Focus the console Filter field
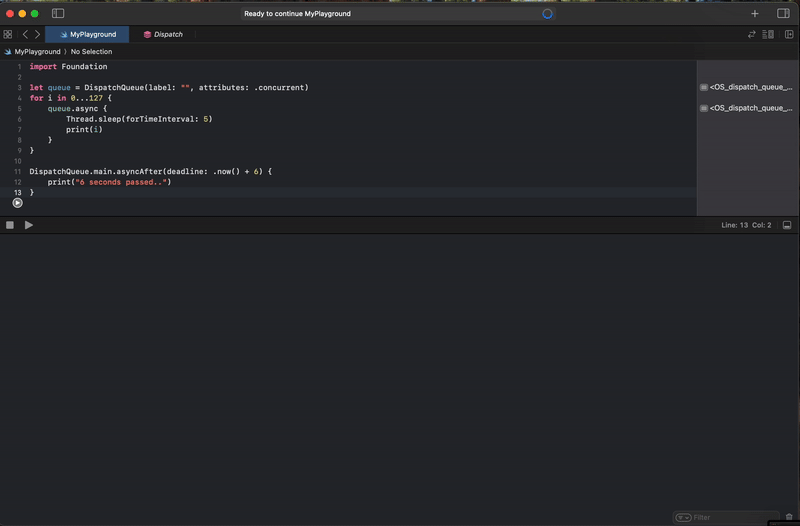The image size is (800, 526). (x=726, y=517)
